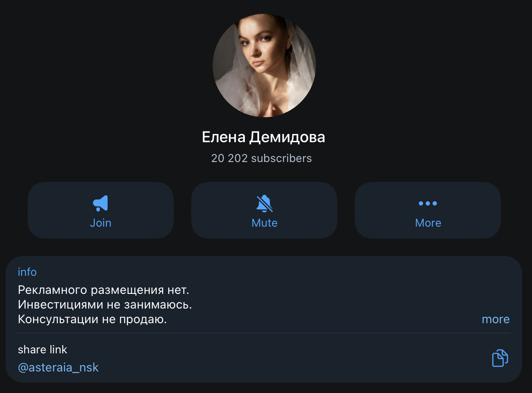Click the 20 202 subscribers count
Viewport: 532px width, 393px height.
click(261, 158)
